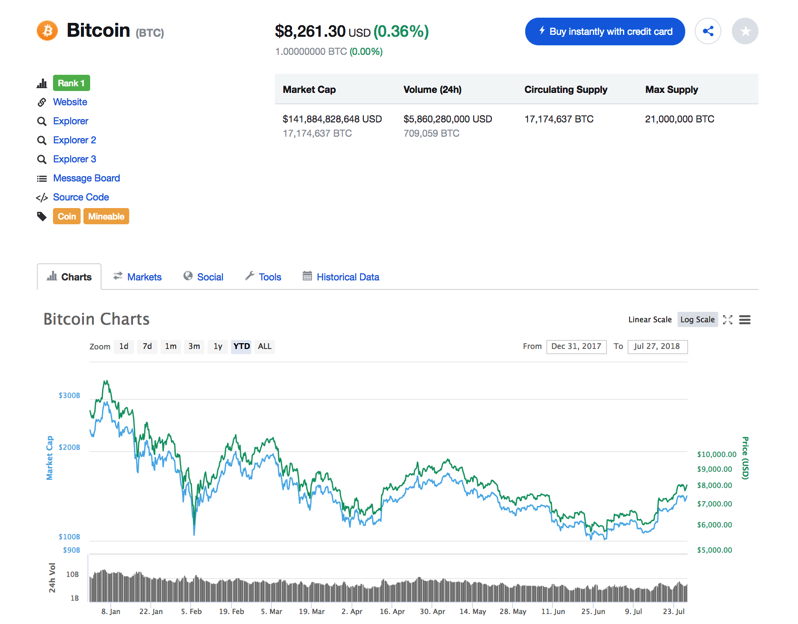Click the share icon button
This screenshot has height=624, width=798.
(x=708, y=31)
